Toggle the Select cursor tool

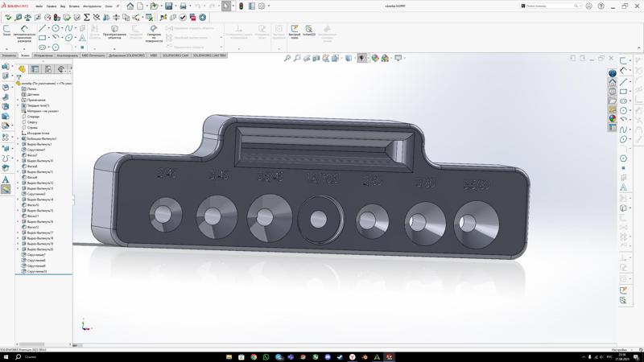226,6
